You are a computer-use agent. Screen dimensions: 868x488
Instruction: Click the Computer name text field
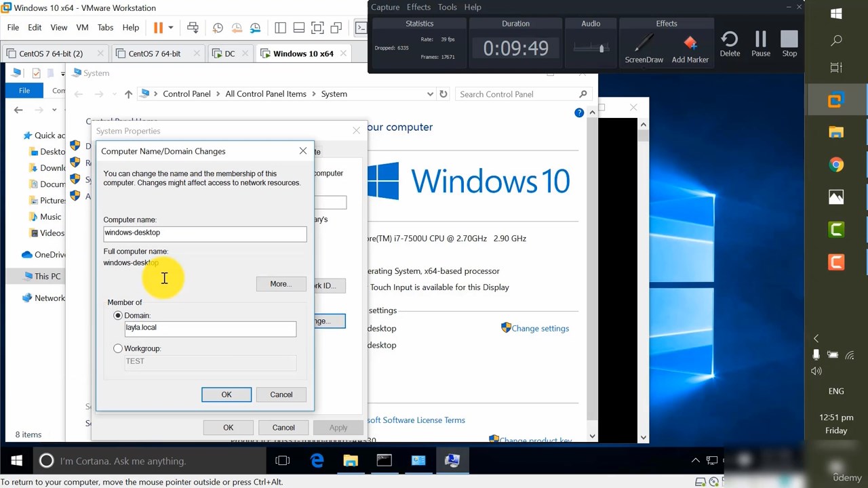(205, 233)
